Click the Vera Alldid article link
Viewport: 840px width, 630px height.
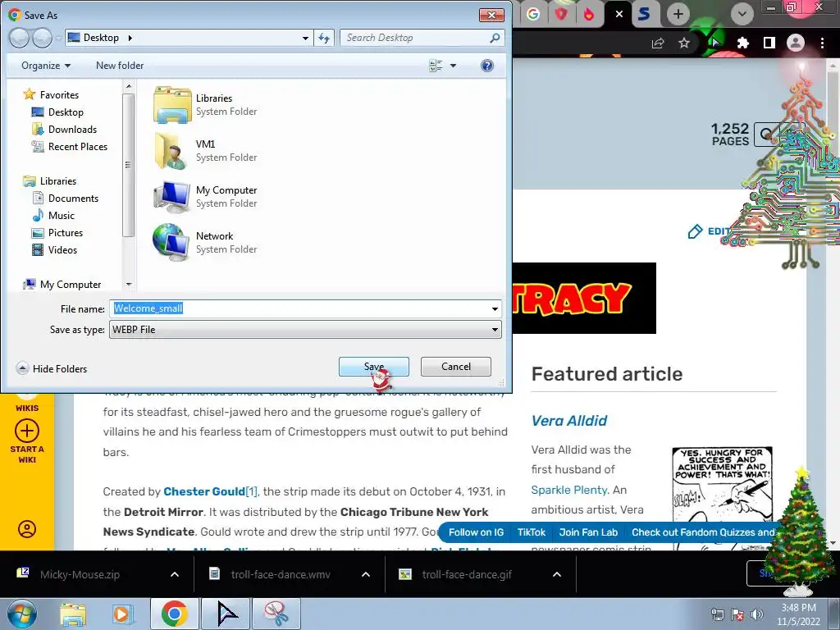(x=569, y=421)
